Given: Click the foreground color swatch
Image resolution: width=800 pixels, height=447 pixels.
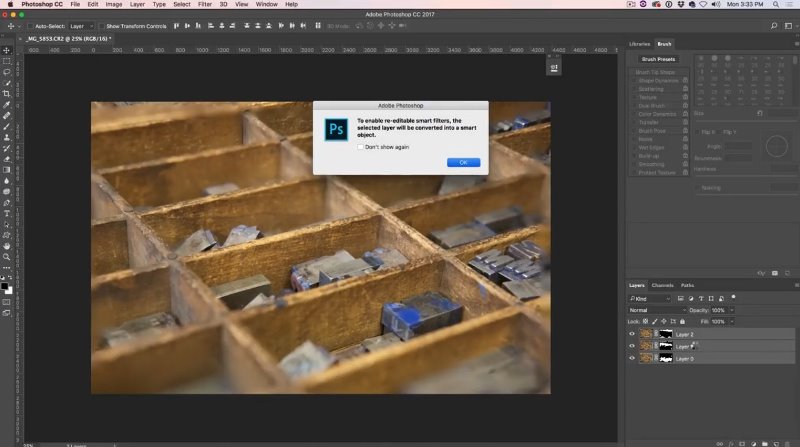Looking at the screenshot, I should click(x=5, y=286).
